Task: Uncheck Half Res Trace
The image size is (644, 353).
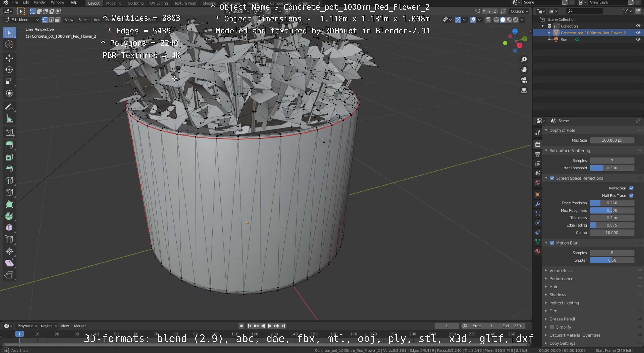Action: click(x=631, y=195)
